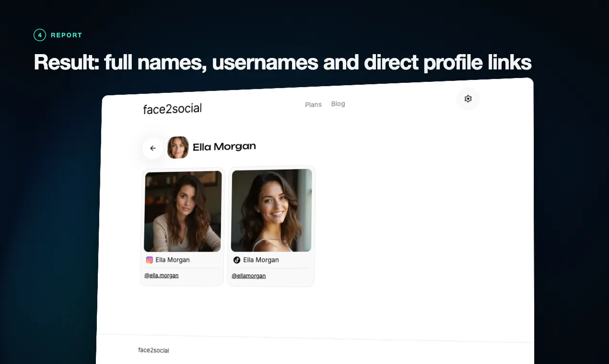Click the Ella Morgan heading text
Viewport: 609px width, 364px height.
click(224, 147)
